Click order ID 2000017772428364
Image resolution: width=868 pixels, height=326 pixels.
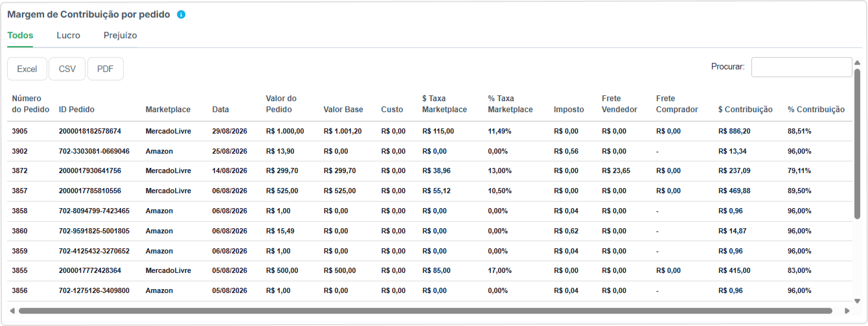point(90,270)
